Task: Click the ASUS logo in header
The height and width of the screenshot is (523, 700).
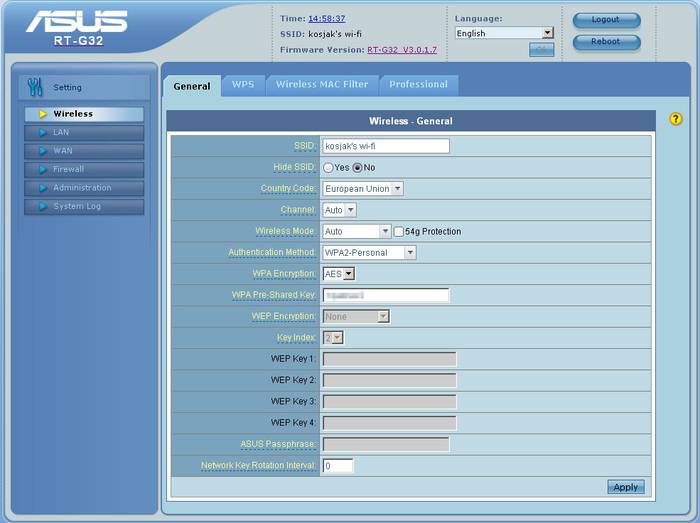Action: (76, 22)
